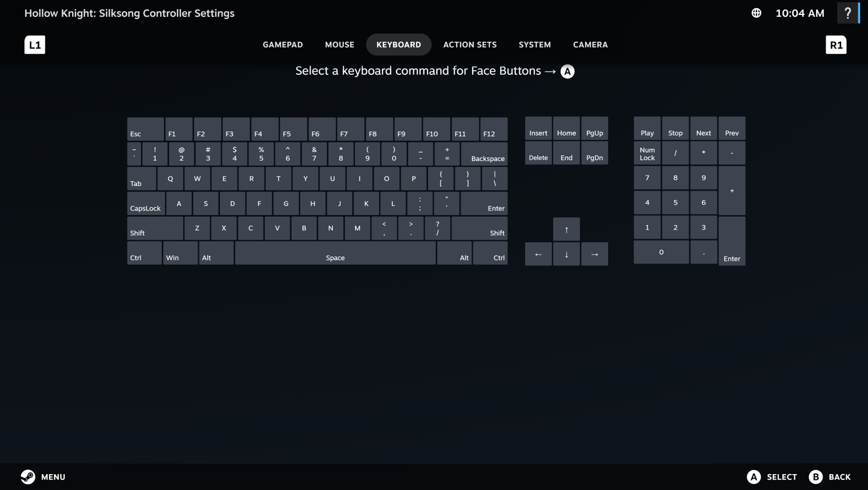Select the Home key
This screenshot has height=490, width=868.
pos(567,129)
